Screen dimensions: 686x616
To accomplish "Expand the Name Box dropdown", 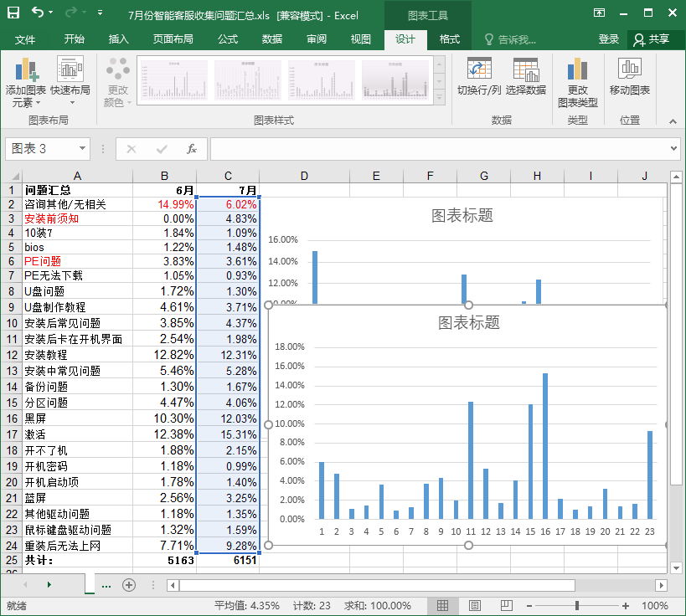I will pyautogui.click(x=82, y=149).
